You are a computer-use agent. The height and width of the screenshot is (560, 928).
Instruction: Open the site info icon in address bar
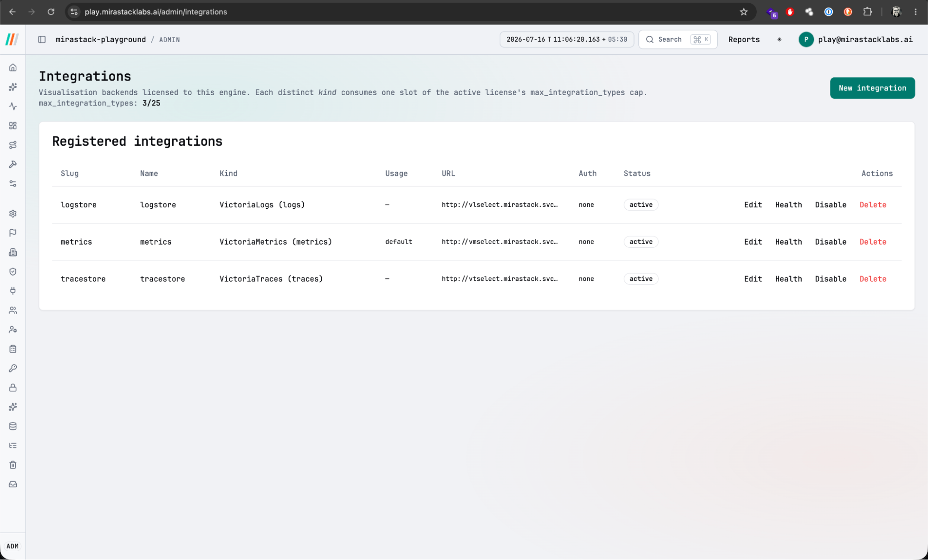[x=74, y=12]
